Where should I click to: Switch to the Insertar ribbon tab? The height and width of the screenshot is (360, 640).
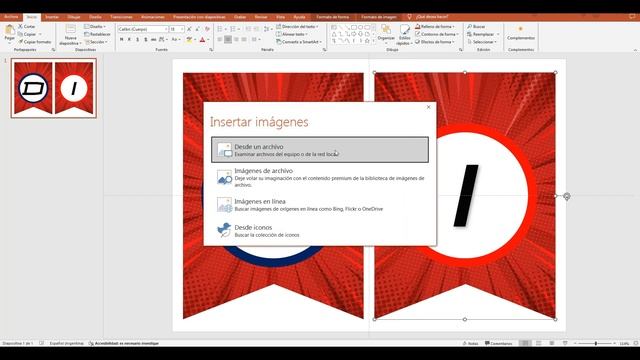[x=52, y=17]
